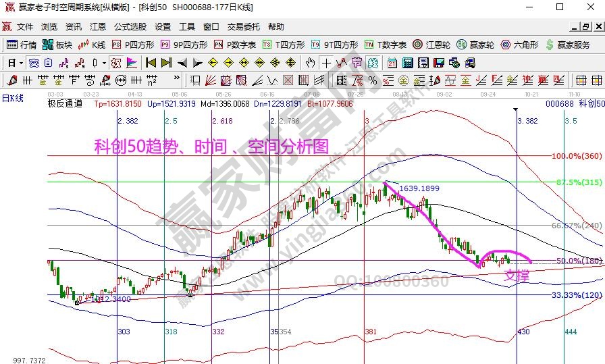
Task: Toggle the 极 reversal channel indicator button
Action: click(115, 63)
